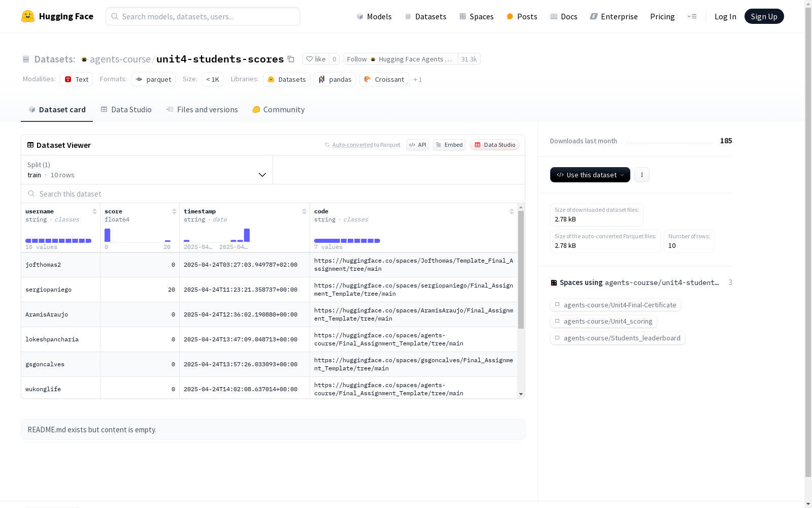Click the sergiopaniego username cell
This screenshot has width=812, height=508.
(x=60, y=290)
